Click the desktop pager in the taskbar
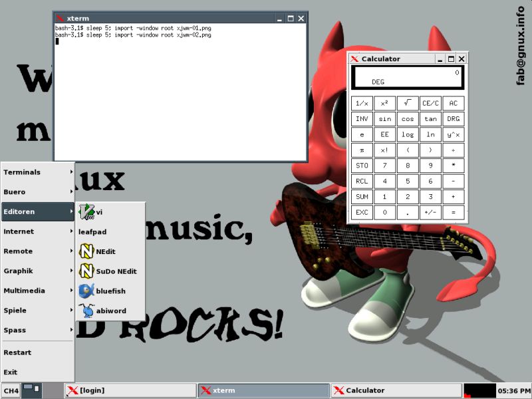532x399 pixels. (x=31, y=390)
